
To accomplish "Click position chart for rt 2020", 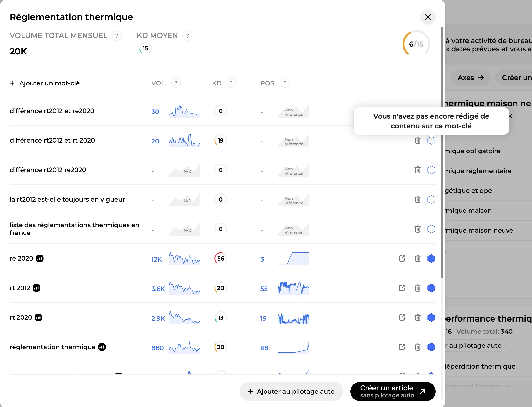I will (x=293, y=317).
